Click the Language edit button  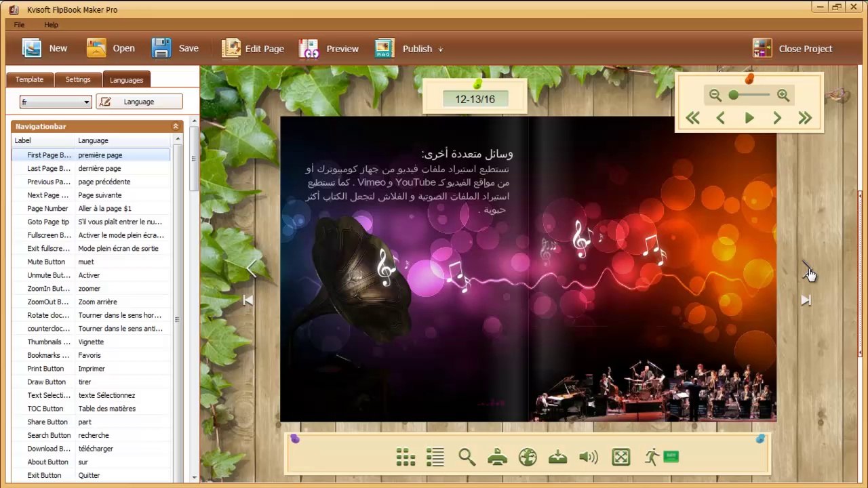(139, 102)
